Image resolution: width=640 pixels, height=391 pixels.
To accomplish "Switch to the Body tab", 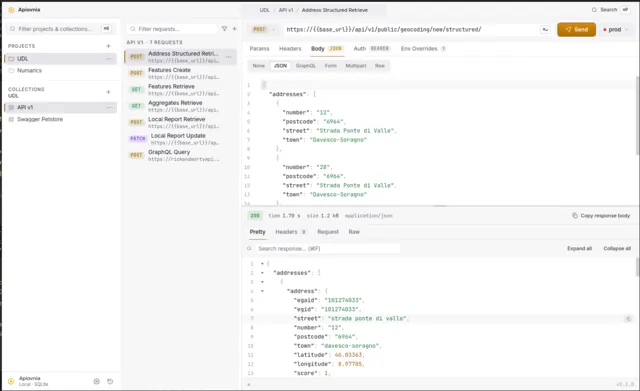I will [x=327, y=49].
